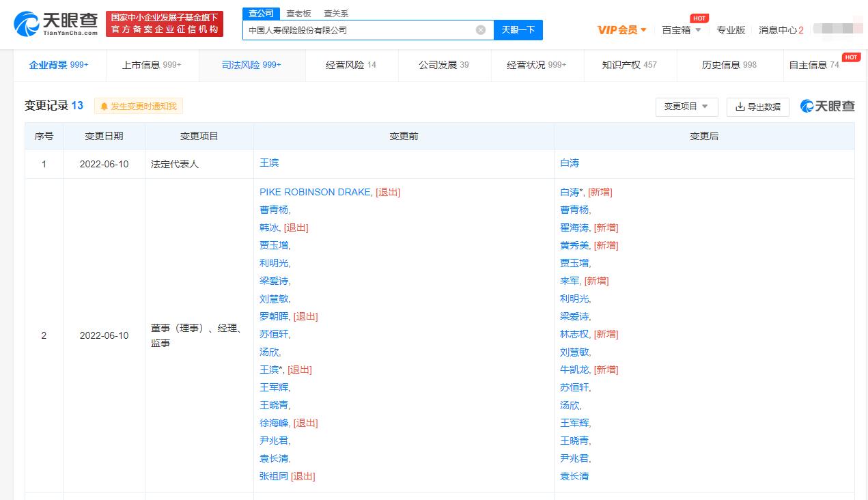Click the 专业版 link

[730, 30]
